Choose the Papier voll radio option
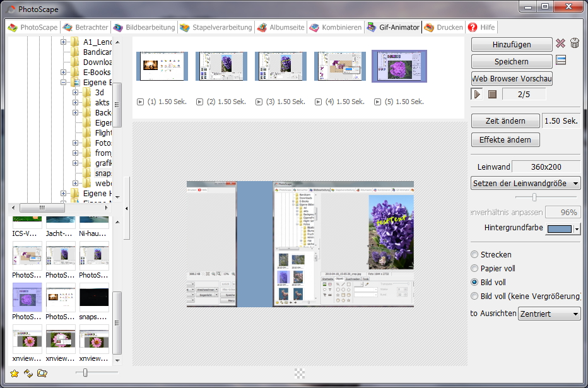588x388 pixels. [x=475, y=269]
